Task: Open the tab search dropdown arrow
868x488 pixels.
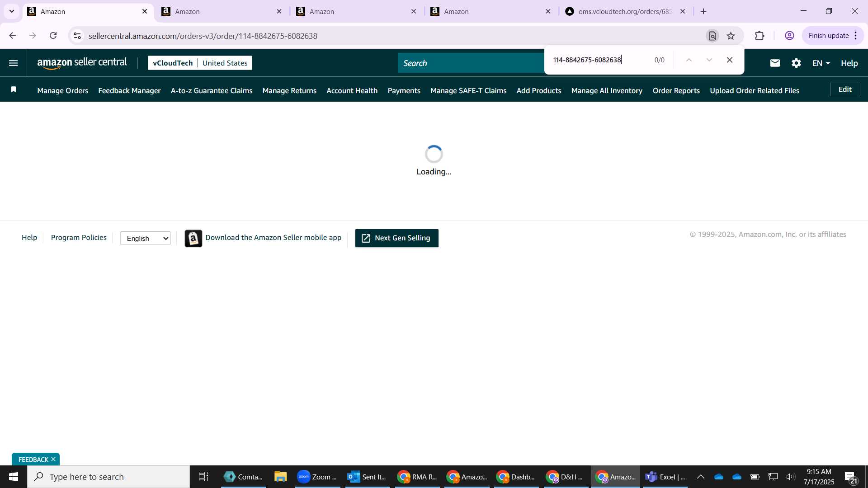Action: coord(12,11)
